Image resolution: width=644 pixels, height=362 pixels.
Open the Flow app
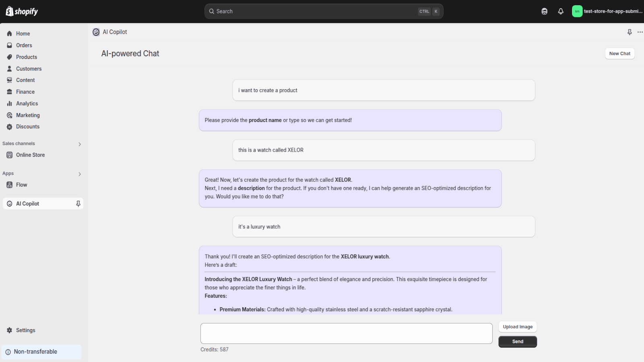[21, 185]
